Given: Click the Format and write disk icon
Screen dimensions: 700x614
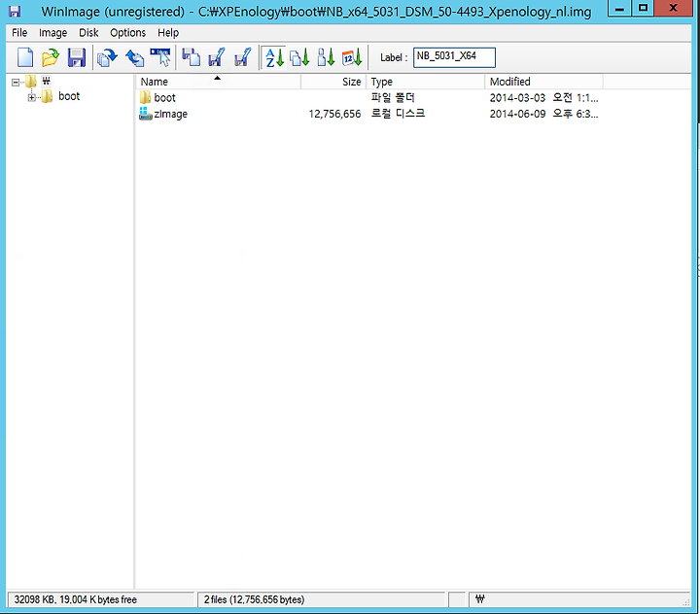Looking at the screenshot, I should click(x=242, y=57).
